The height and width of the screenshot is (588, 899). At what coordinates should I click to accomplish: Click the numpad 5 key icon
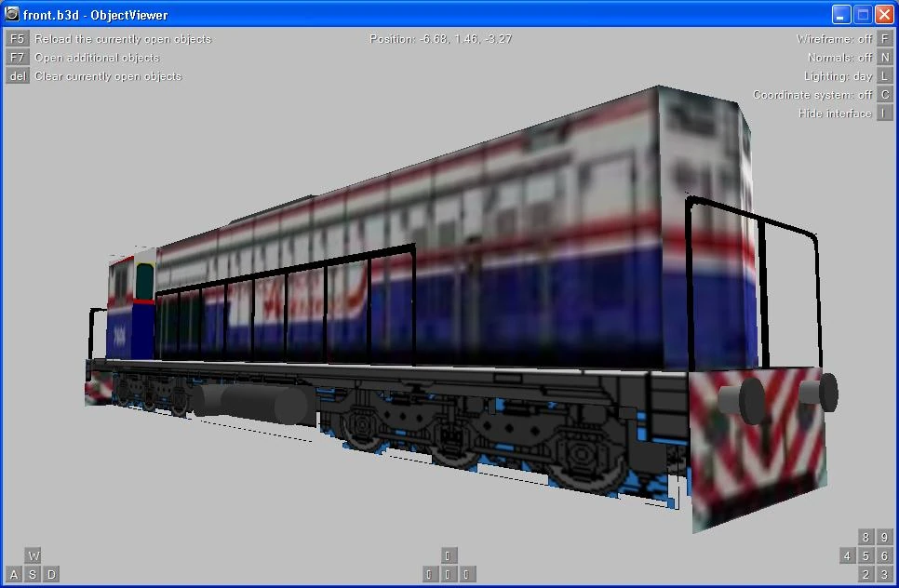coord(865,555)
